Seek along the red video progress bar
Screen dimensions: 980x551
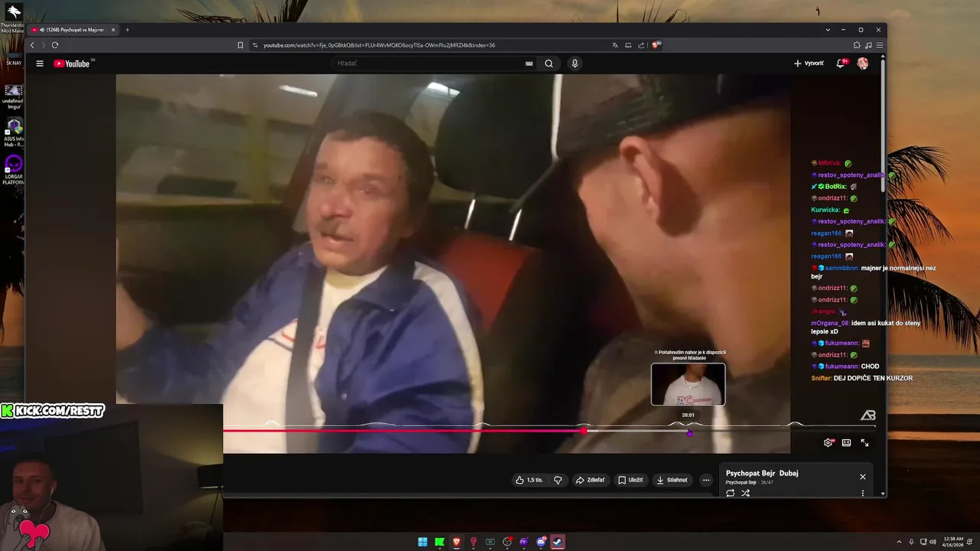[x=403, y=431]
